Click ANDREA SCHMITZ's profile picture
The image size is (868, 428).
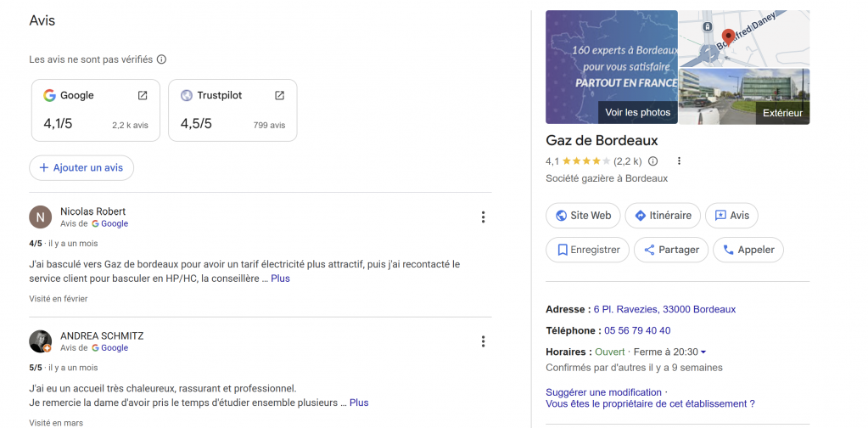tap(41, 341)
